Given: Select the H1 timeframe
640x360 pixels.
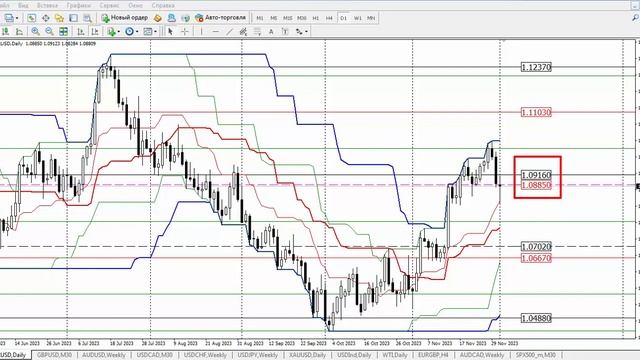Looking at the screenshot, I should pos(316,18).
